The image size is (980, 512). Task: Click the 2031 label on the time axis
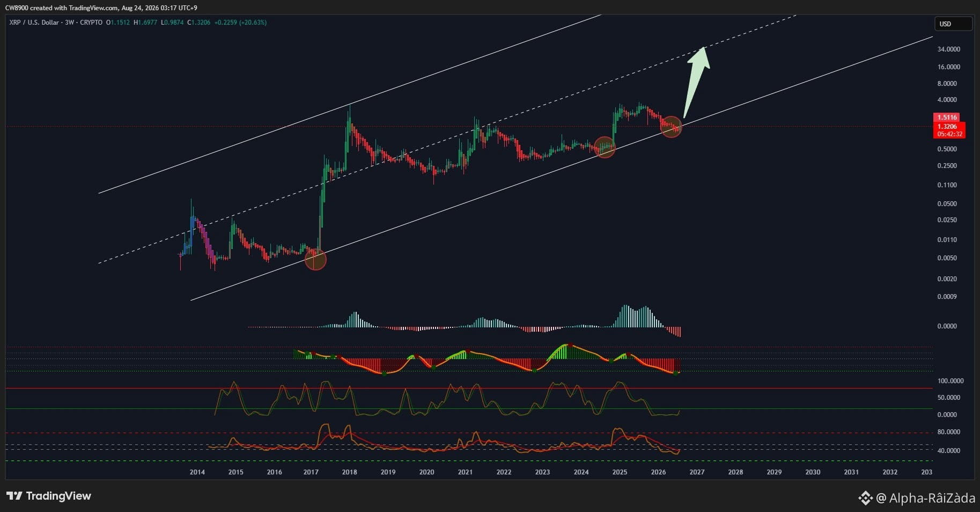(x=851, y=472)
